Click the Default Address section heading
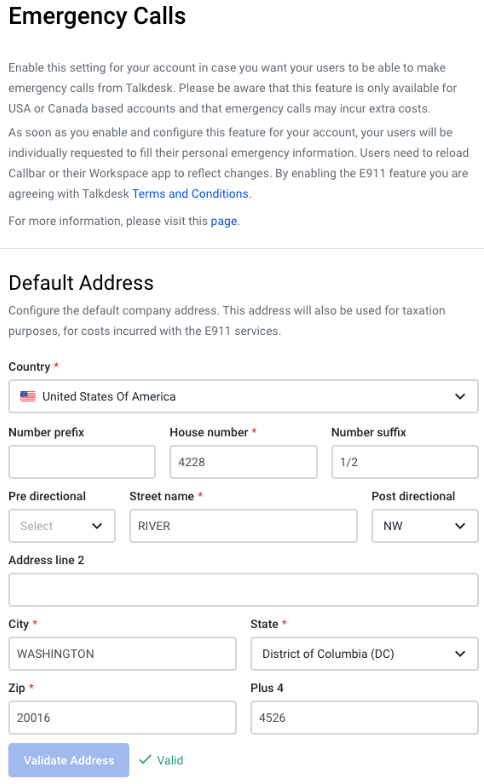Image resolution: width=484 pixels, height=784 pixels. pos(81,283)
